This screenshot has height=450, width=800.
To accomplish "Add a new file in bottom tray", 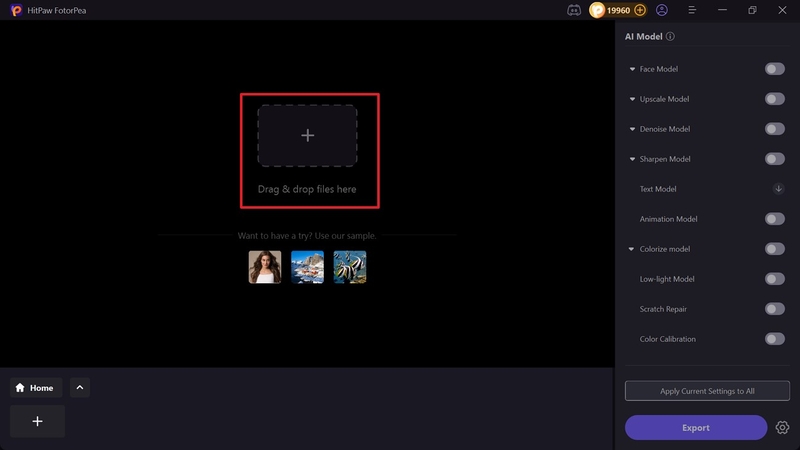I will [37, 421].
